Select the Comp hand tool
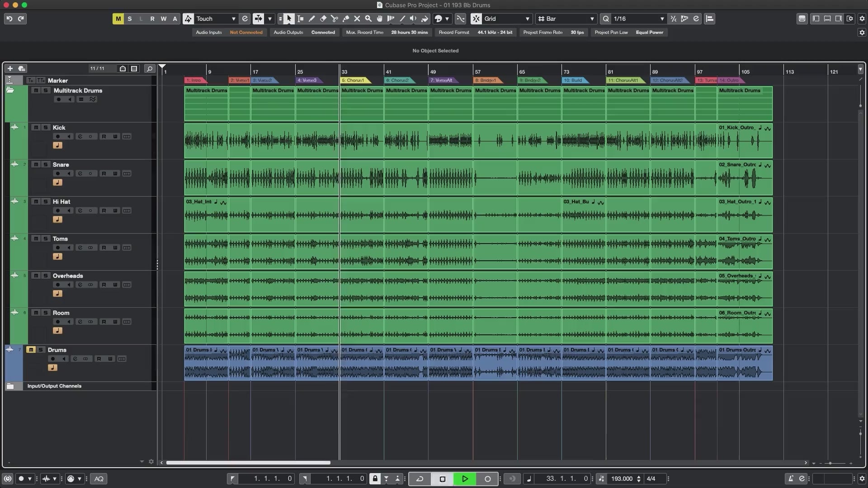The width and height of the screenshot is (868, 488). [x=379, y=19]
